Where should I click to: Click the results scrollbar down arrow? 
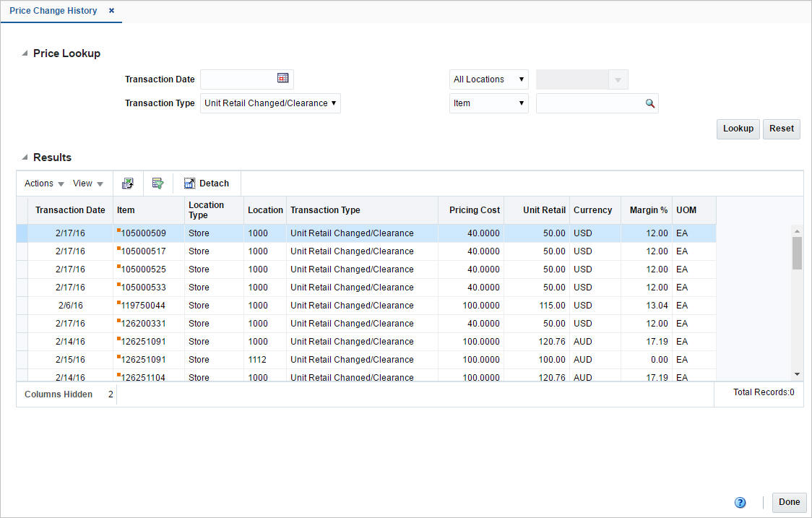797,374
